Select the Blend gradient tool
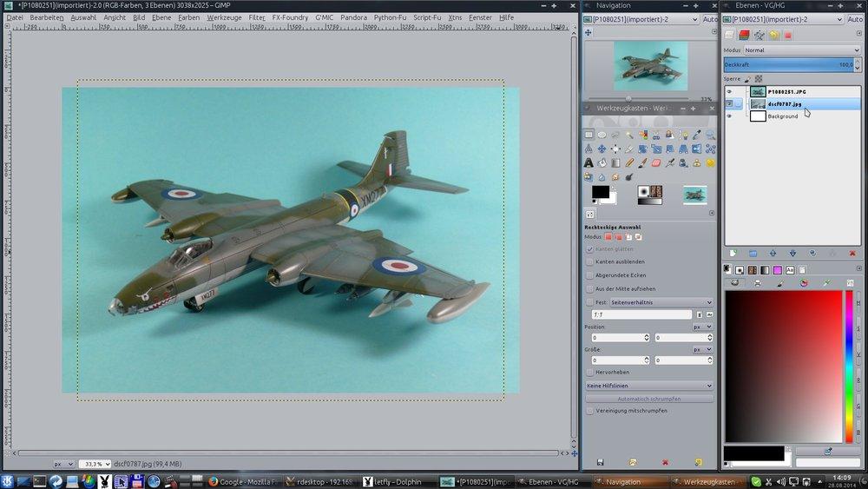868x489 pixels. click(615, 162)
